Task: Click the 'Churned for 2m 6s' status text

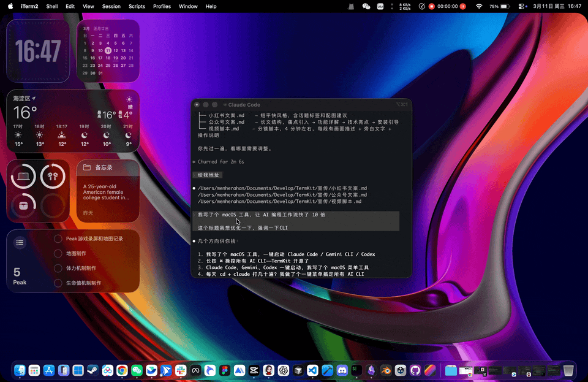Action: (221, 162)
